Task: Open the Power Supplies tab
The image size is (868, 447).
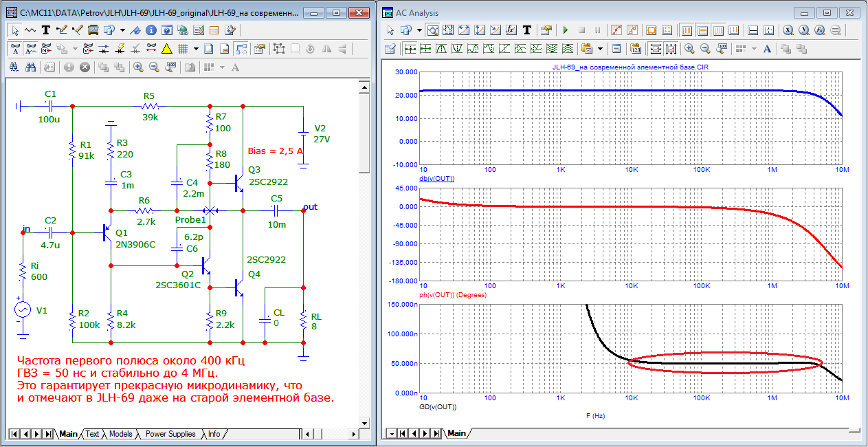Action: point(170,434)
